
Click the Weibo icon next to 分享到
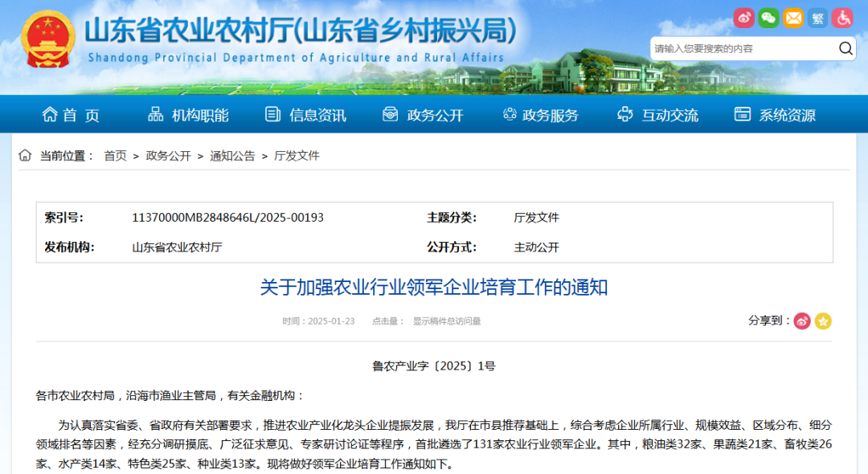pyautogui.click(x=801, y=321)
